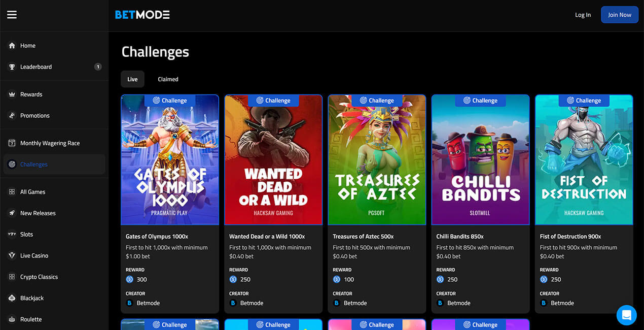Click the Blackjack spade icon
Image resolution: width=644 pixels, height=330 pixels.
(x=12, y=299)
